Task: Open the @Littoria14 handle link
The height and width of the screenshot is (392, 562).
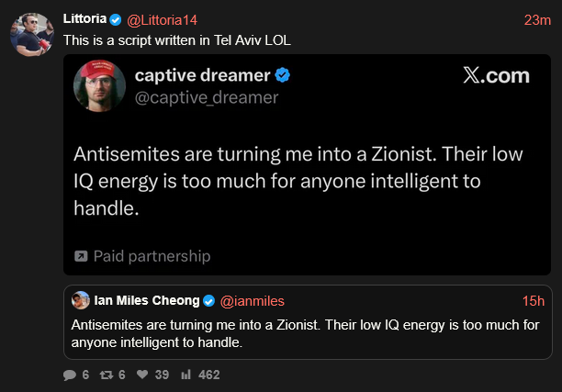Action: pyautogui.click(x=162, y=19)
